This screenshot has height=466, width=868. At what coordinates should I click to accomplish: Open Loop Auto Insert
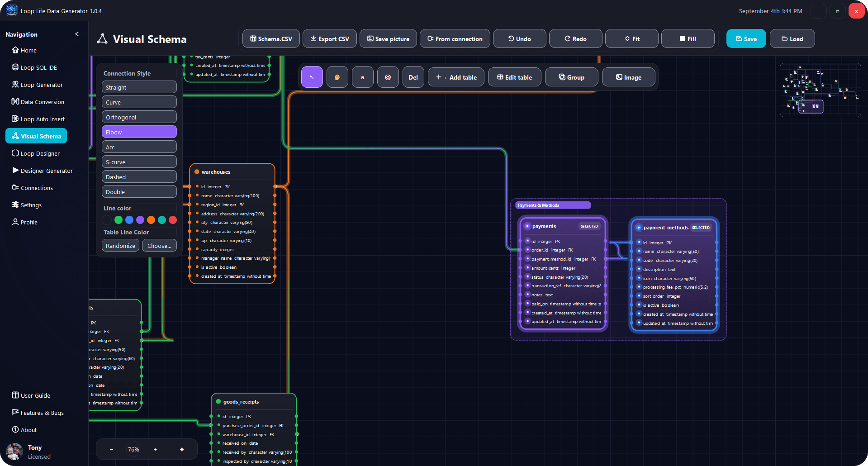[38, 119]
